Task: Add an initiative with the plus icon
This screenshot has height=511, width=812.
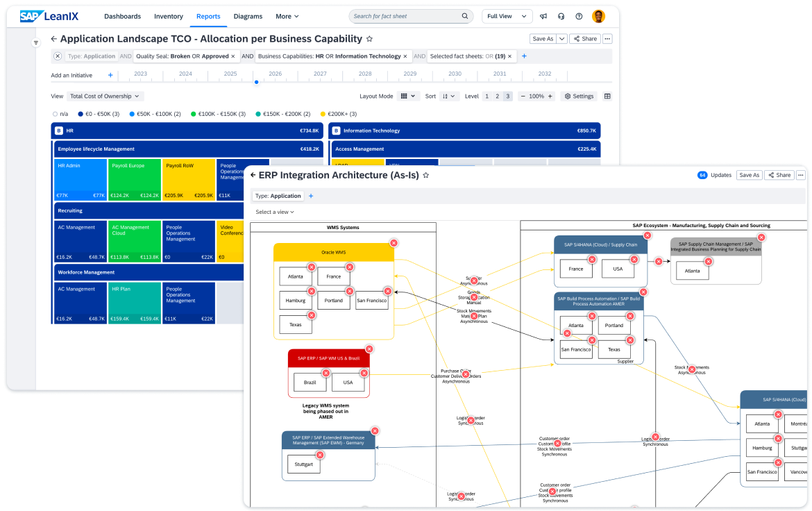Action: click(110, 75)
